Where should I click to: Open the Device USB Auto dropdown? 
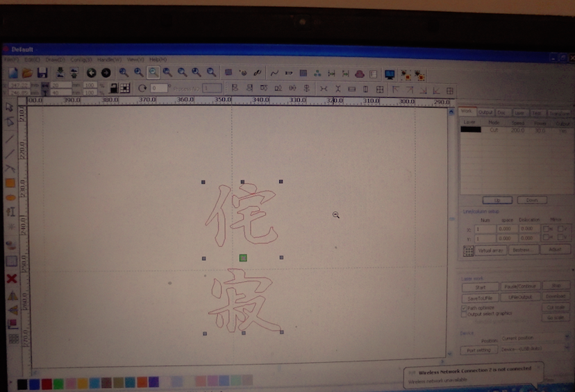535,349
